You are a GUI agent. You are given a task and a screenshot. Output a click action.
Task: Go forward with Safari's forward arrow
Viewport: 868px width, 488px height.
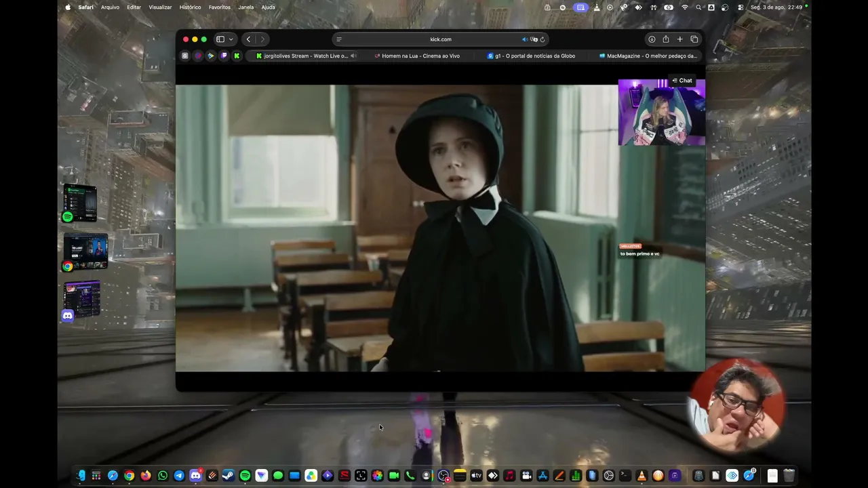(262, 39)
